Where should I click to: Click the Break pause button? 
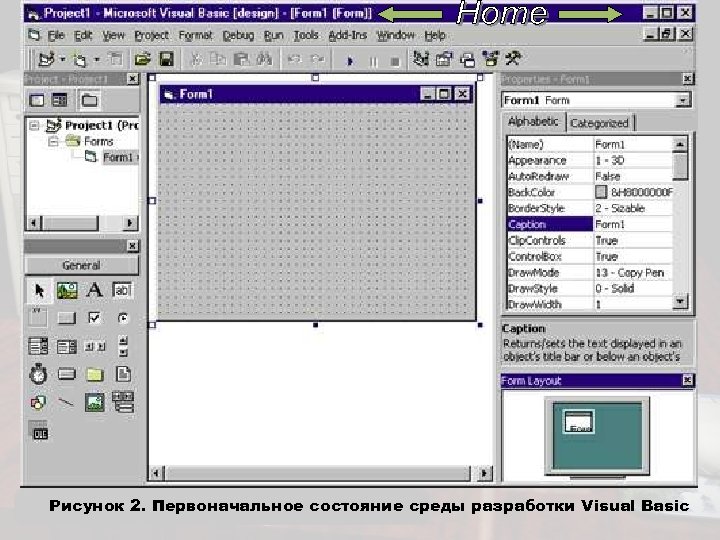[374, 61]
